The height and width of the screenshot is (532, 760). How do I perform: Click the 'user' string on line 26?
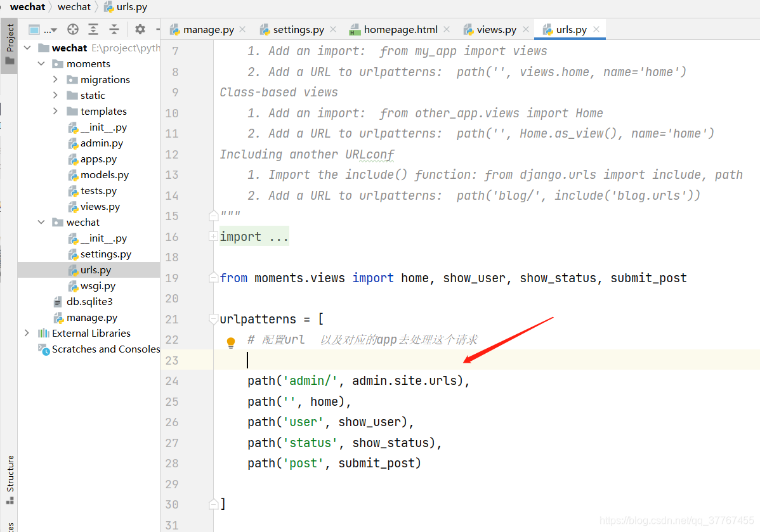pos(303,422)
